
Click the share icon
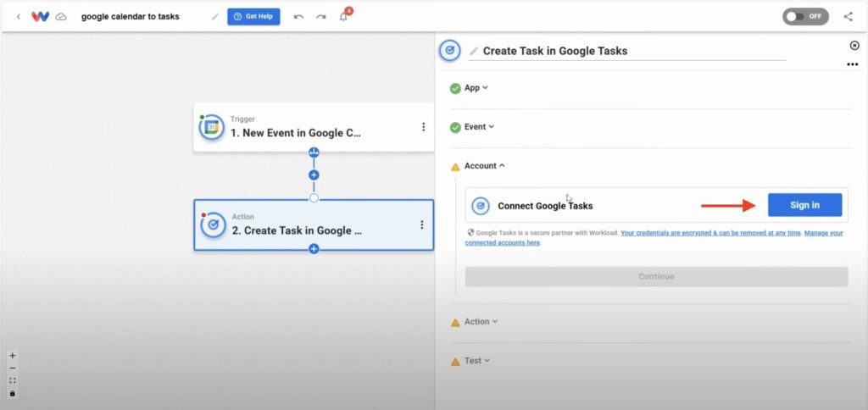click(848, 17)
